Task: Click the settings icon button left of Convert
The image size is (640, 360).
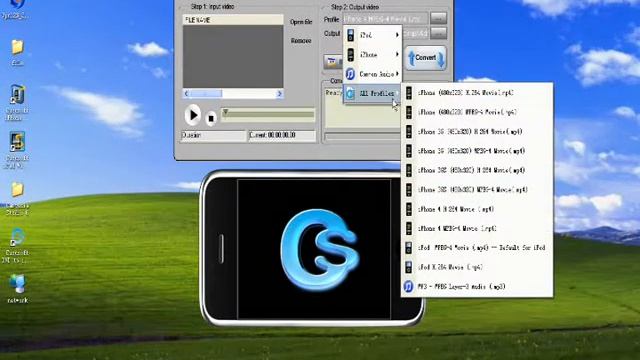Action: pos(332,62)
